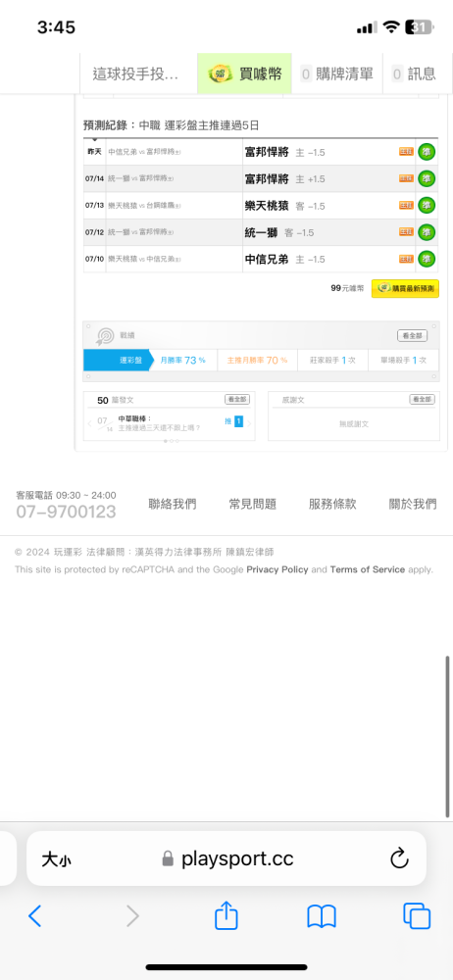453x980 pixels.
Task: Tap the post carousel pagination dots
Action: tap(171, 441)
